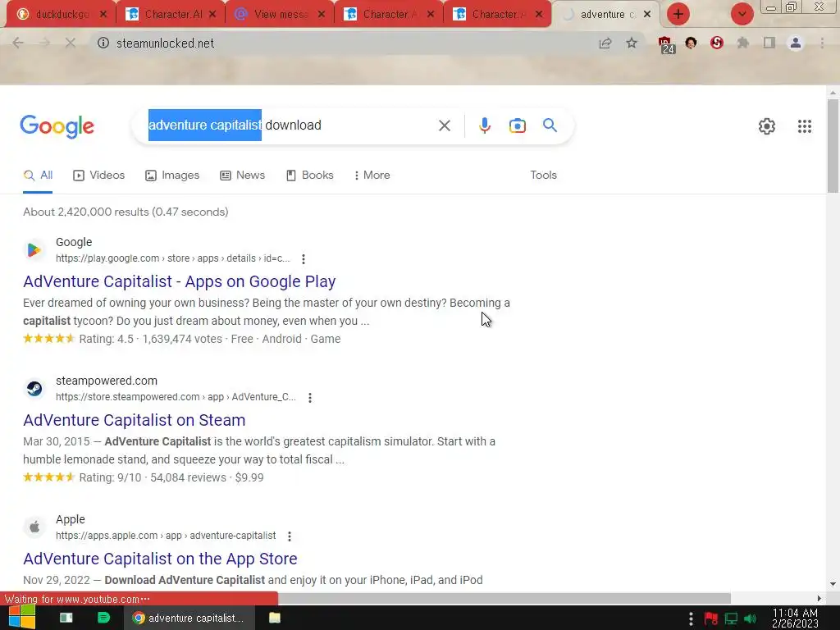Click the results count text

tap(126, 212)
